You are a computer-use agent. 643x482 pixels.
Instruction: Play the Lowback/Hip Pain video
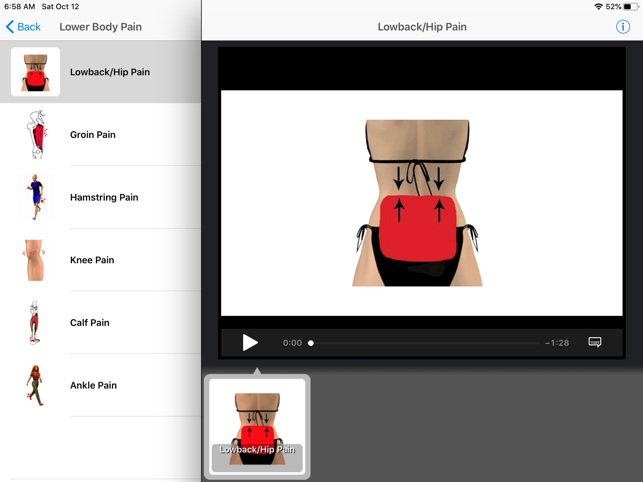coord(250,343)
